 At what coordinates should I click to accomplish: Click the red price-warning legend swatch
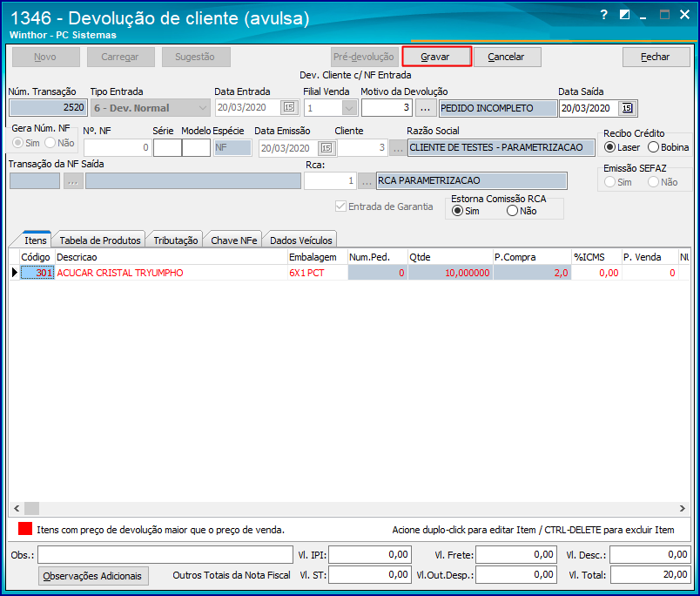click(x=25, y=529)
